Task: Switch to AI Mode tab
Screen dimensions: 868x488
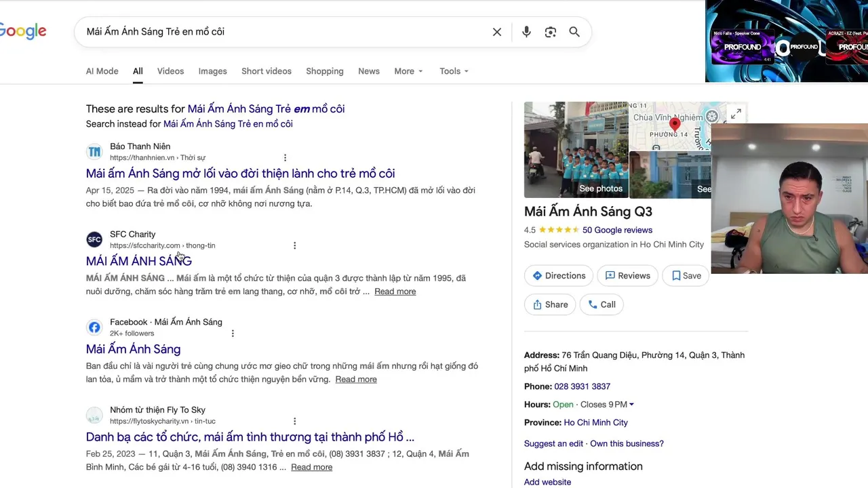Action: click(x=102, y=71)
